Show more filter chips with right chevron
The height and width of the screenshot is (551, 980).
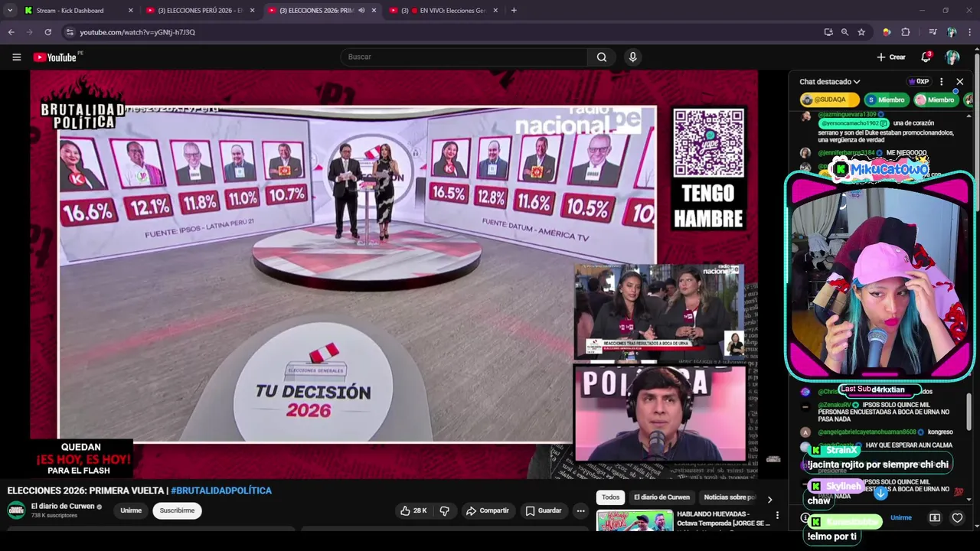769,500
